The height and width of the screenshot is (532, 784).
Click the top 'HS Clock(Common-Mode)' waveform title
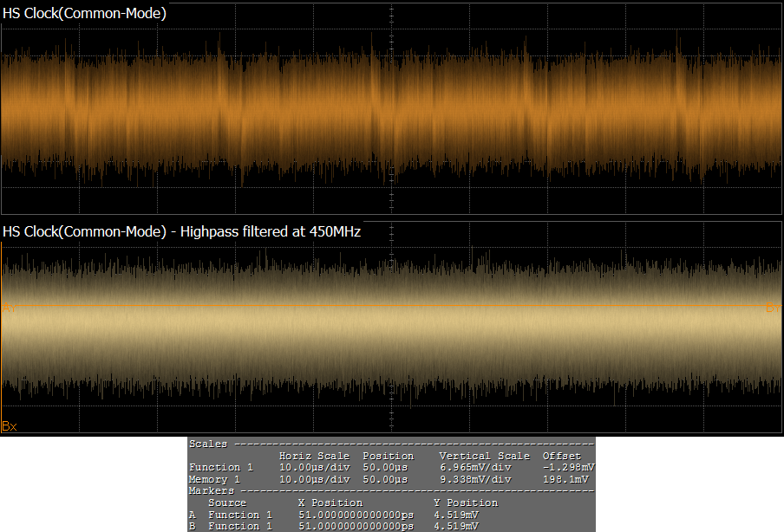pos(85,13)
